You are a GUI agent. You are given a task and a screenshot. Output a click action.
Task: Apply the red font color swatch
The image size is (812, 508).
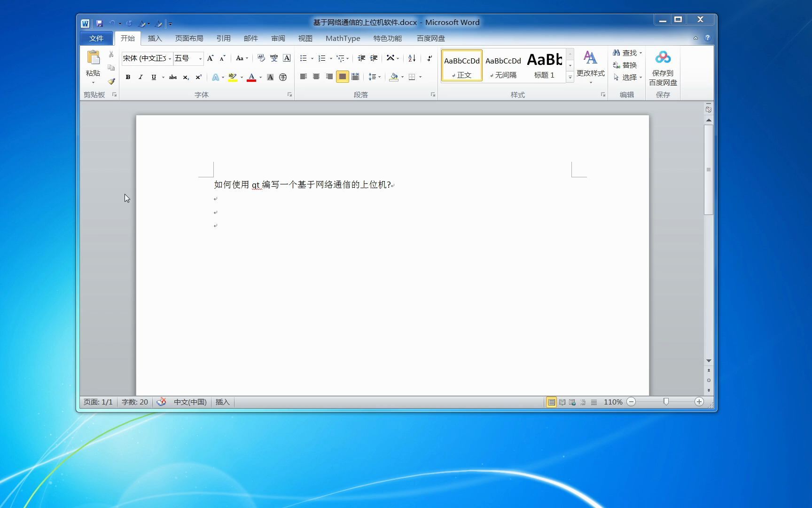point(251,77)
